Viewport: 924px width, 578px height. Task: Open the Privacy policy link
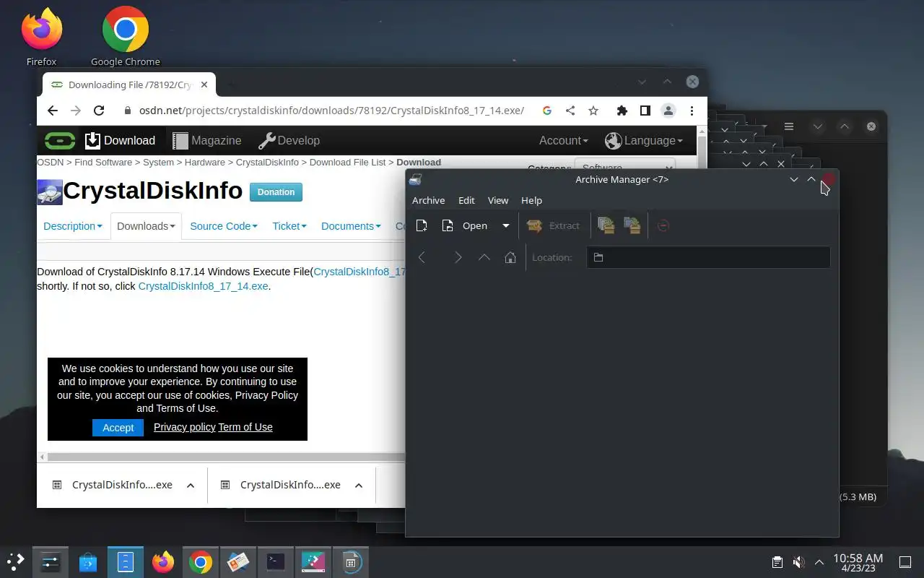pyautogui.click(x=185, y=427)
